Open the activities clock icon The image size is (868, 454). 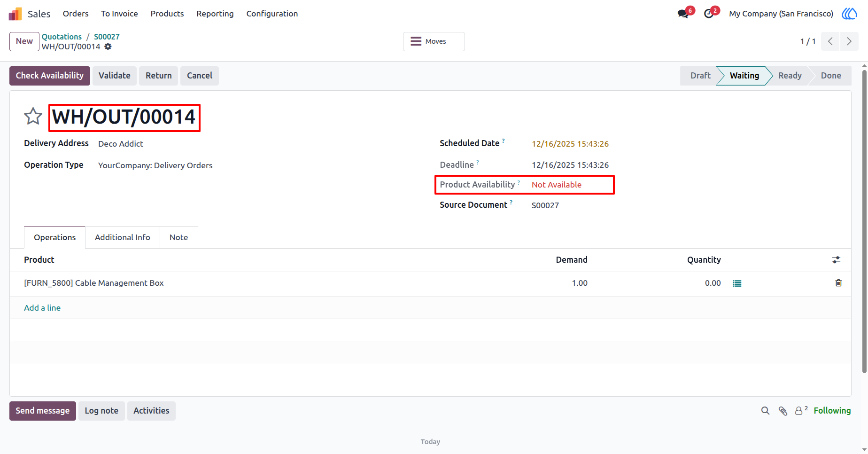709,14
